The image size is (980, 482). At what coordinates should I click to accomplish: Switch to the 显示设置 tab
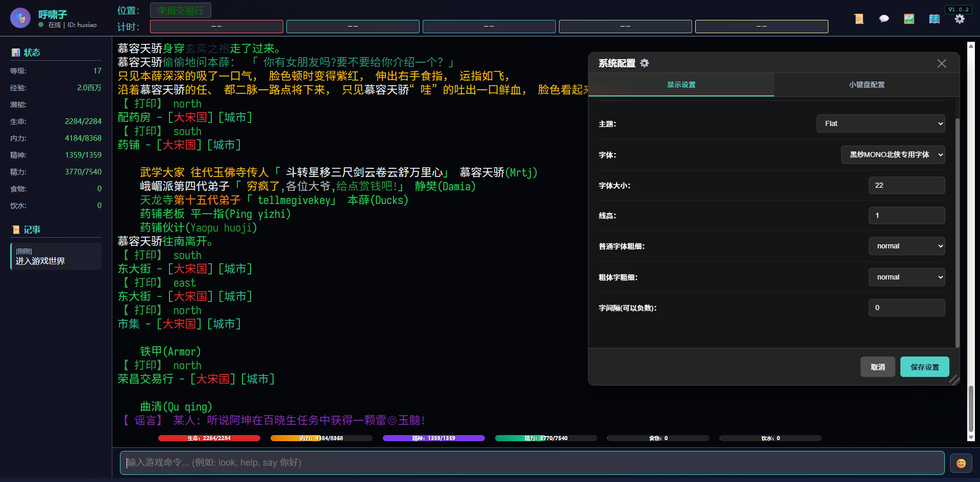681,85
